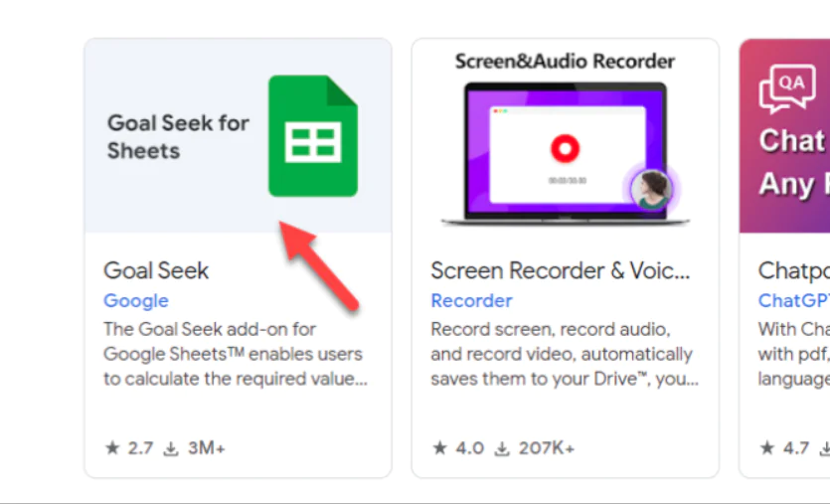This screenshot has height=504, width=830.
Task: Open the Recorder developer link
Action: pyautogui.click(x=471, y=300)
